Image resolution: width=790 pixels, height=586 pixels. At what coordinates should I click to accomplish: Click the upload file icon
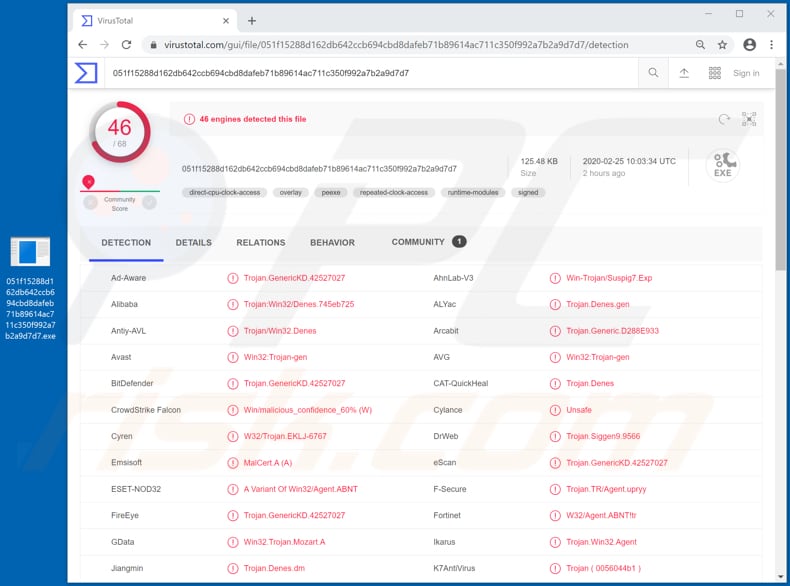tap(684, 73)
